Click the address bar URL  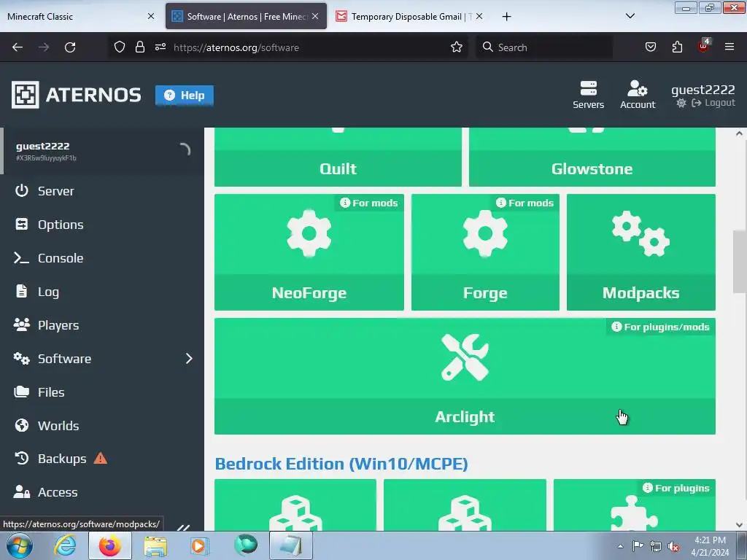(x=236, y=47)
